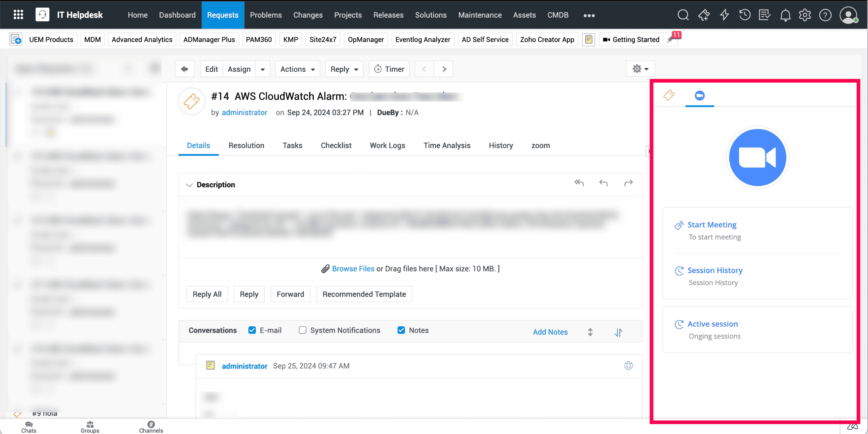Open Recommended Template
Viewport: 868px width, 434px height.
coord(364,294)
